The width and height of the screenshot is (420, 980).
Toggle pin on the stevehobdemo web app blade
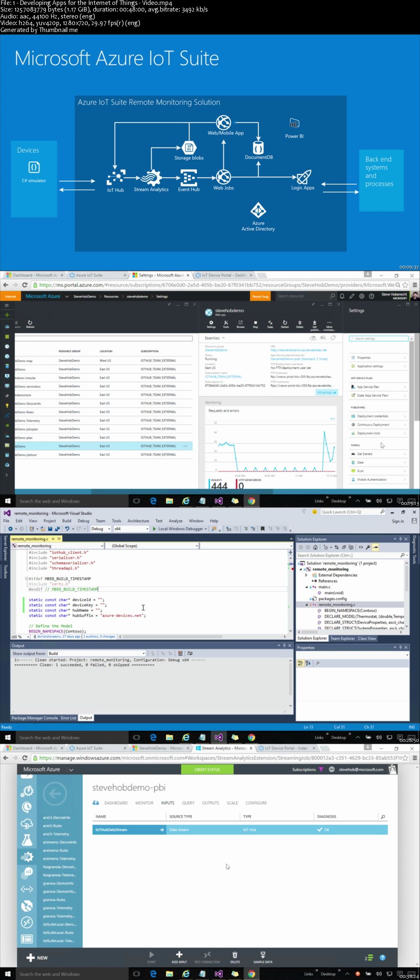(313, 304)
